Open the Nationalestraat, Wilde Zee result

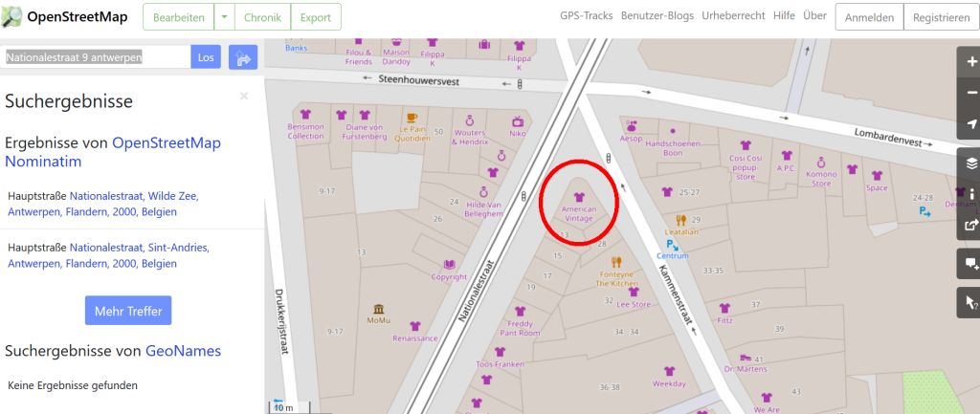[103, 205]
